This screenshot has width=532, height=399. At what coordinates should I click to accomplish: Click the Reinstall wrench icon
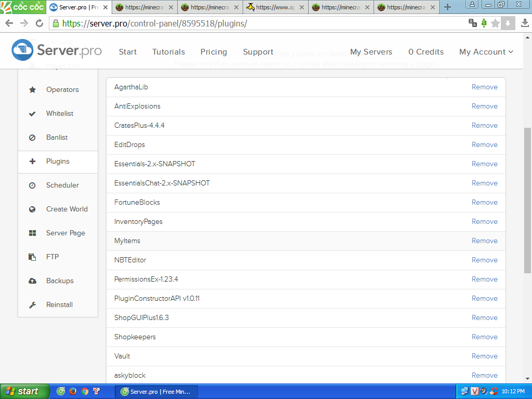click(x=32, y=305)
